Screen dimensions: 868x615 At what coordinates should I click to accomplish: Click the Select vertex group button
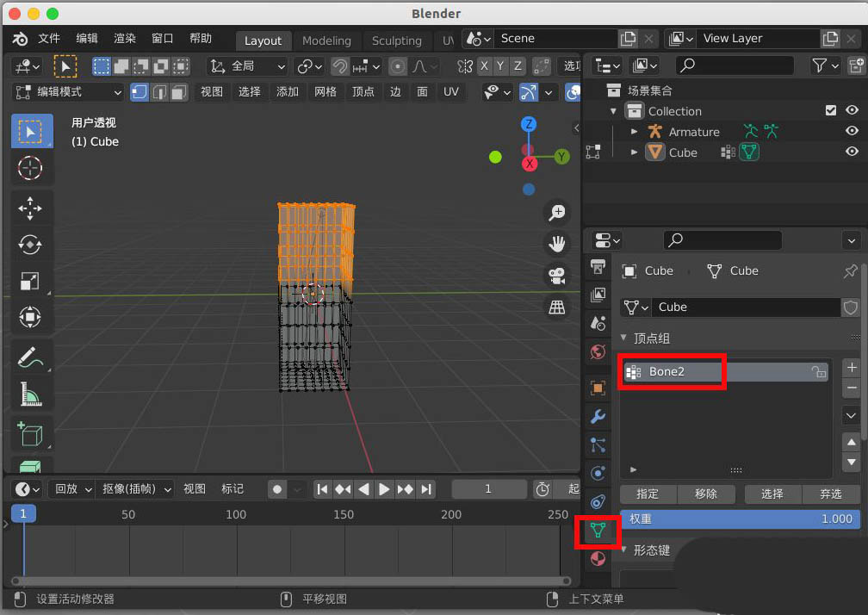click(772, 494)
